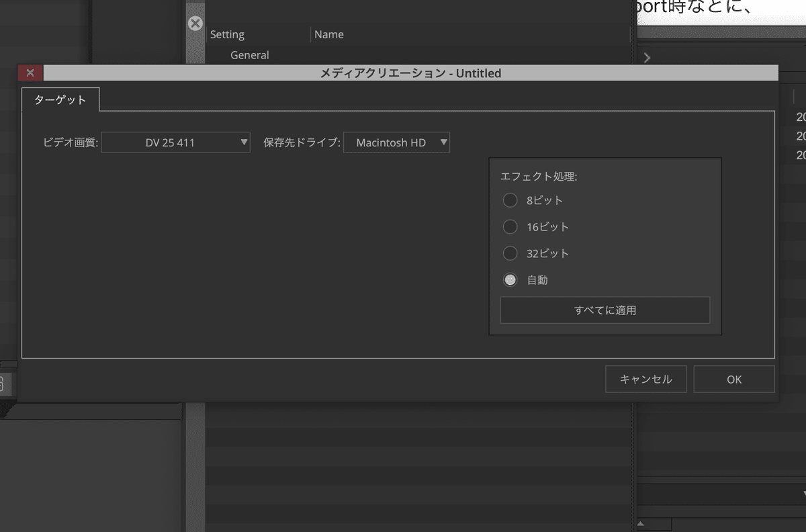Click the red X on the メディアクリエーション dialog

click(x=29, y=73)
